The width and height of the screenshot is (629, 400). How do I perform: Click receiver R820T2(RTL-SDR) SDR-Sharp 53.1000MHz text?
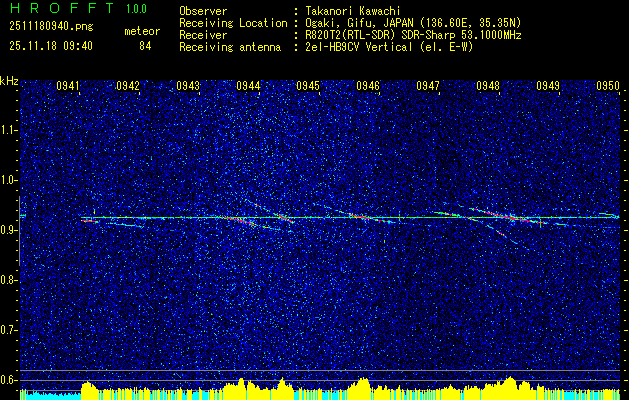[x=413, y=35]
